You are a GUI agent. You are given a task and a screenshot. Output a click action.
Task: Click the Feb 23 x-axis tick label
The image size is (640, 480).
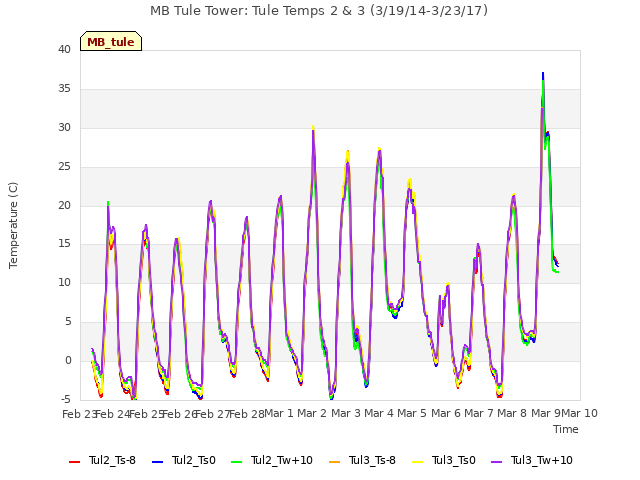point(79,414)
